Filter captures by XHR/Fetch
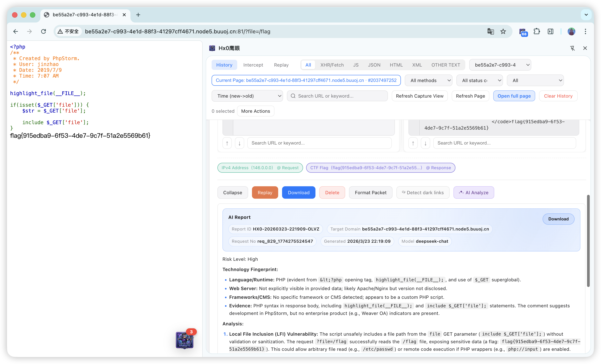This screenshot has height=364, width=601. (x=332, y=65)
